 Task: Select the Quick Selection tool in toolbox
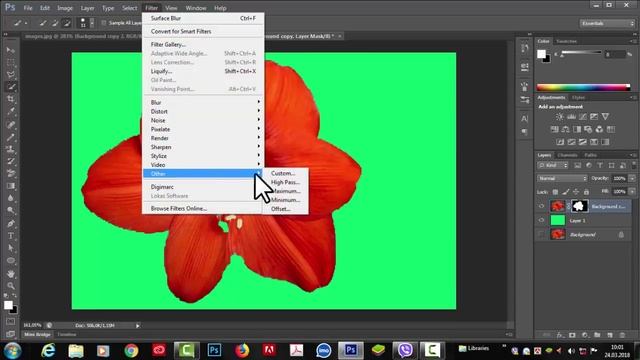tap(11, 87)
